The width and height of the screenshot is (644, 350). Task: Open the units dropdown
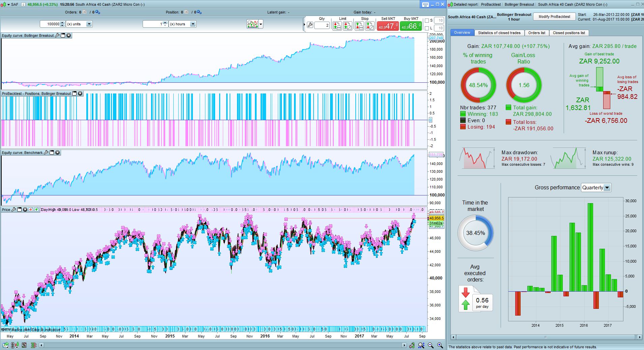pos(89,24)
